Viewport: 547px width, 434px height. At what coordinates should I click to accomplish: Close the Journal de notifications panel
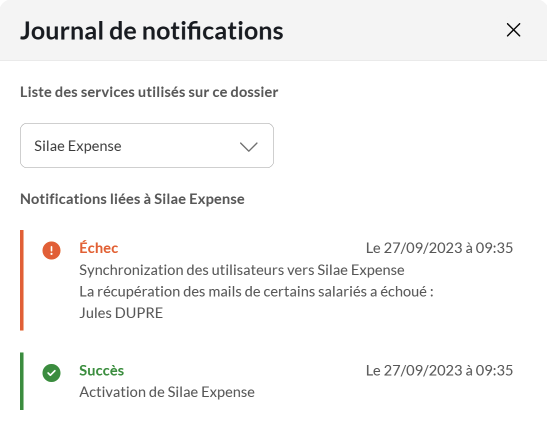pos(514,30)
